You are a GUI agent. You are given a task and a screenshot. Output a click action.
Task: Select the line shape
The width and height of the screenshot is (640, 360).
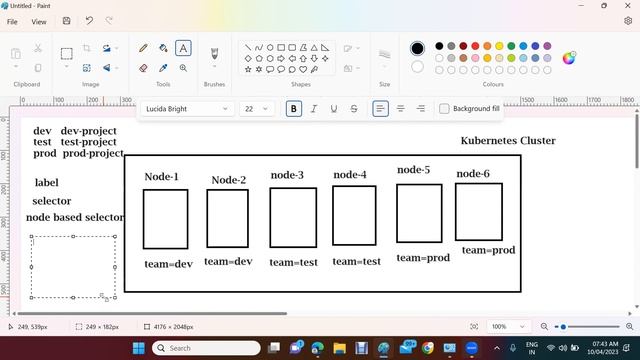coord(247,48)
